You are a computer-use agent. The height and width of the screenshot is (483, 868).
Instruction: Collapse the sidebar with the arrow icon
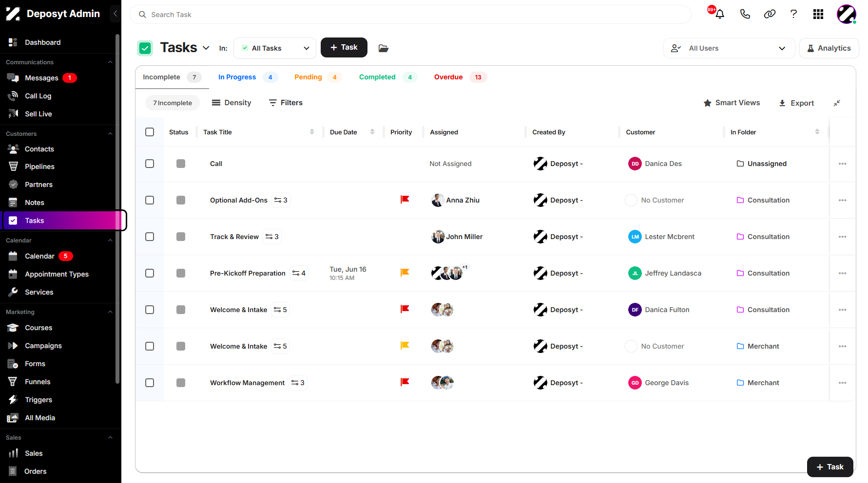pyautogui.click(x=115, y=14)
